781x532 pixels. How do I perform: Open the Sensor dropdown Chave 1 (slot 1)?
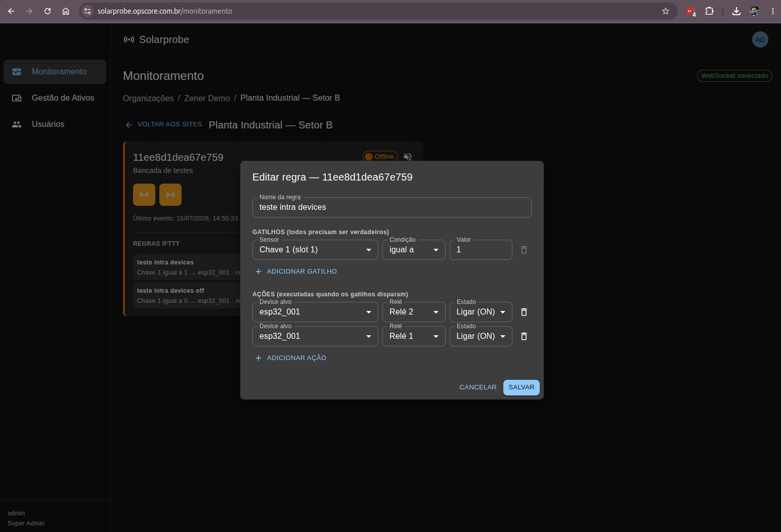[315, 250]
